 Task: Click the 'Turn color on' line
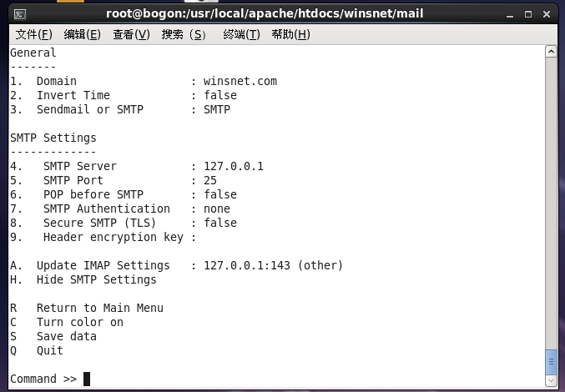pos(67,322)
